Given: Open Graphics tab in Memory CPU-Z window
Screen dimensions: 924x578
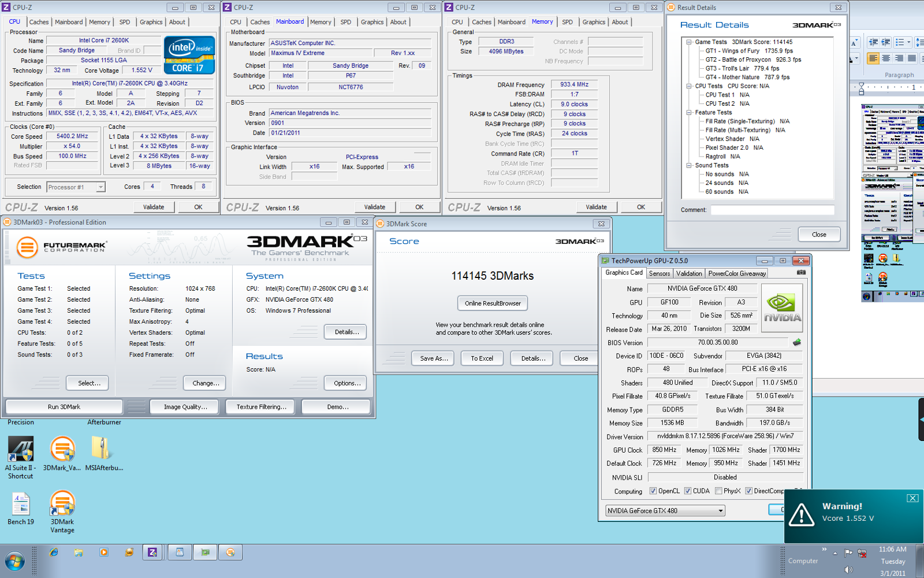Looking at the screenshot, I should [594, 22].
